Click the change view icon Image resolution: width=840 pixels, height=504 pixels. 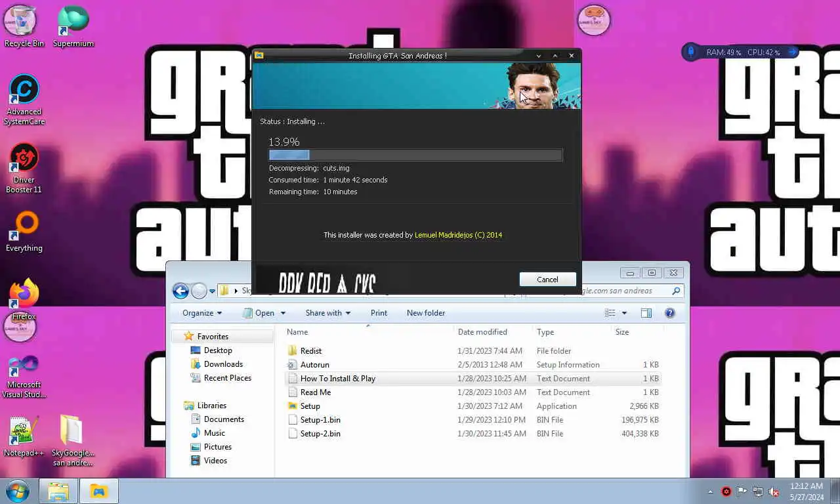610,313
